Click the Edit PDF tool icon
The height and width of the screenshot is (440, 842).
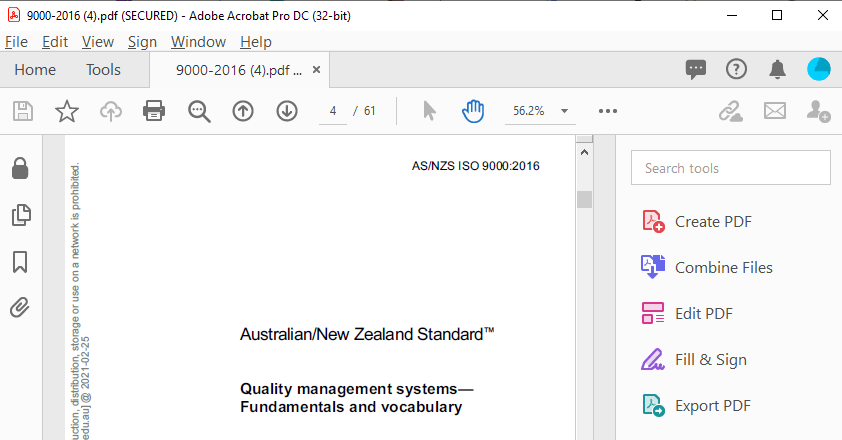coord(653,313)
